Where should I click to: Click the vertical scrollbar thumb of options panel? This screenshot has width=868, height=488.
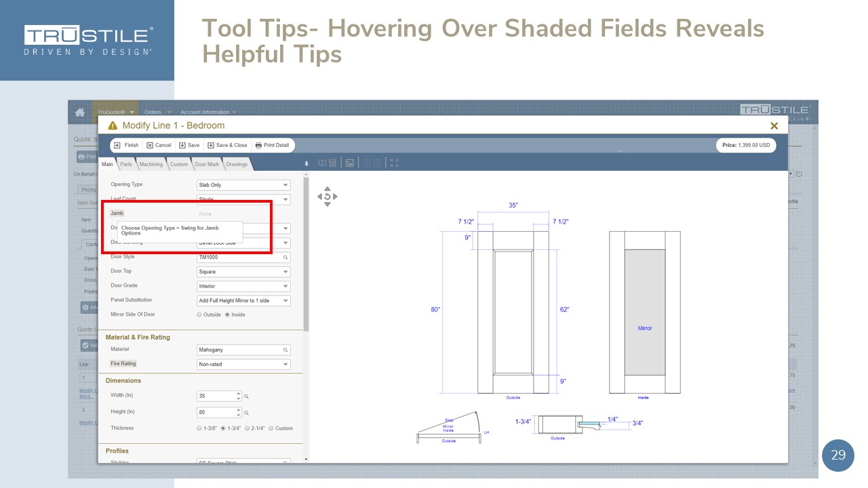pos(305,254)
